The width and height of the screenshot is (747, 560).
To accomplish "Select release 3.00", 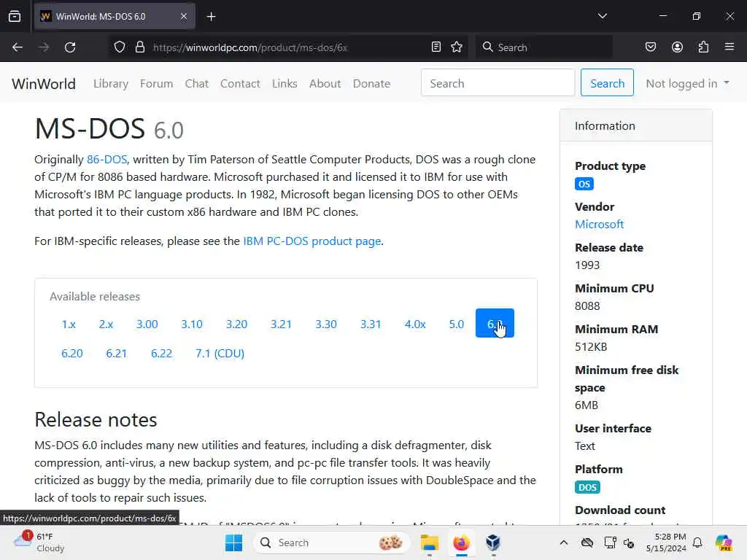I will pos(147,324).
